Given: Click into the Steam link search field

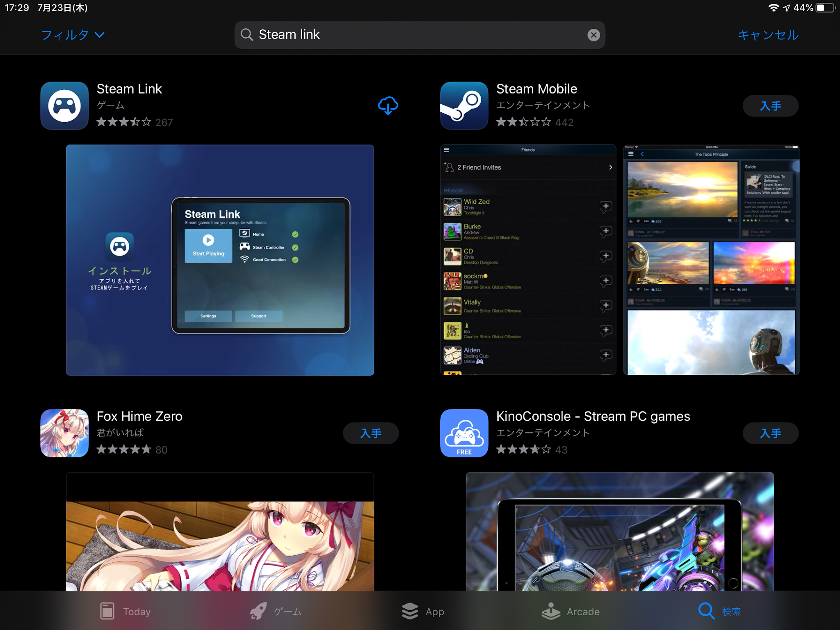Looking at the screenshot, I should (418, 35).
